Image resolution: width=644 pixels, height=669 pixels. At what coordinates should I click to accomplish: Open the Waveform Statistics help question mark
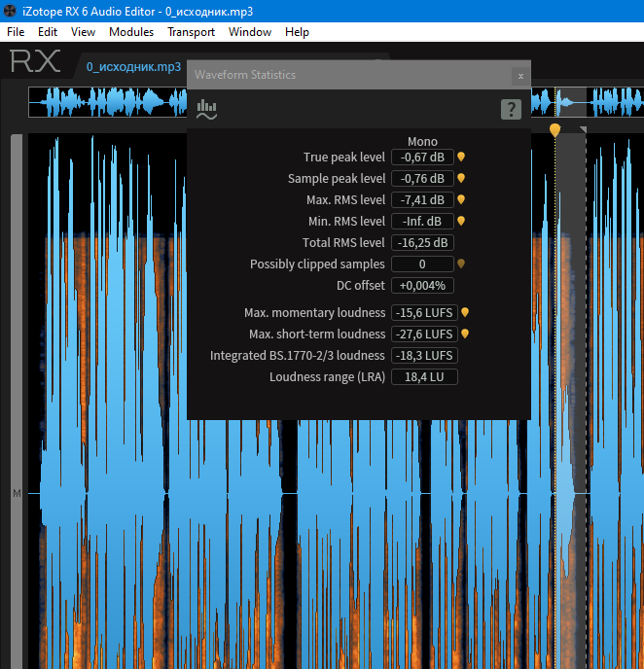pyautogui.click(x=511, y=109)
